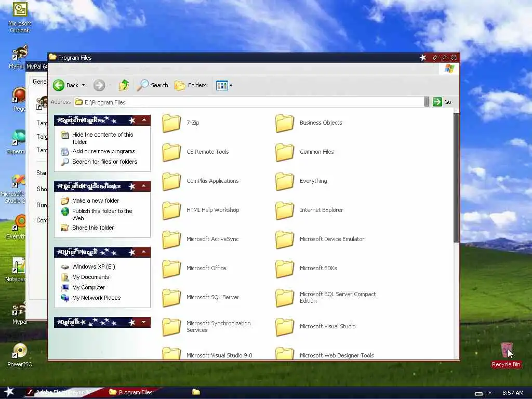Viewport: 532px width, 399px height.
Task: Click the Microsoft Visual Studio 9.0 label
Action: (x=219, y=355)
